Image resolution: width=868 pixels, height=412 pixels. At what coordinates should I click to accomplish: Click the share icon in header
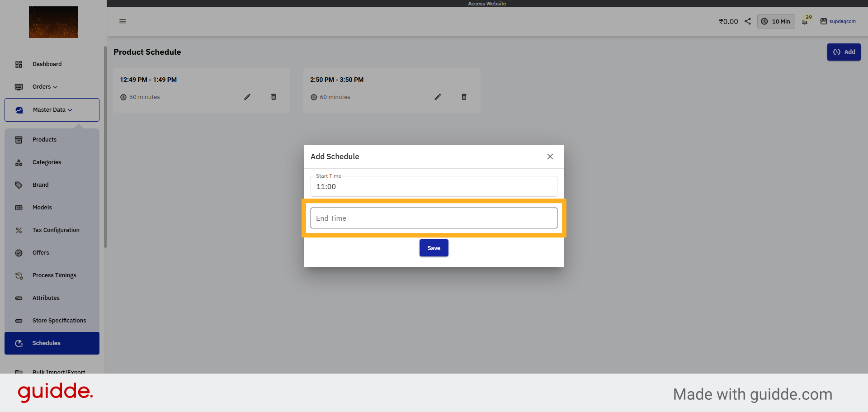tap(748, 21)
